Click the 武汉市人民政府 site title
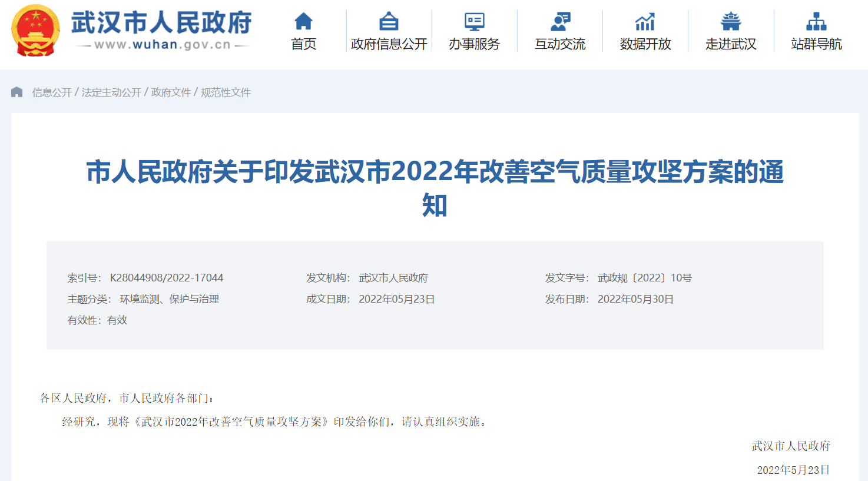 (161, 22)
